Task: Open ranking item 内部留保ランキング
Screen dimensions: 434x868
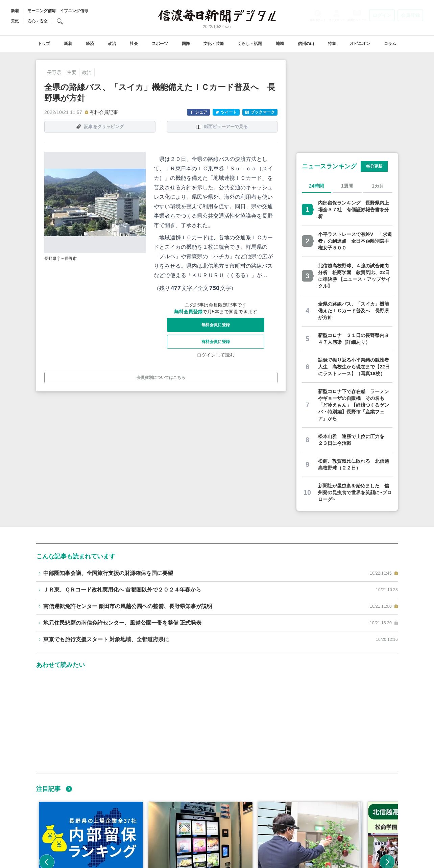Action: click(354, 210)
